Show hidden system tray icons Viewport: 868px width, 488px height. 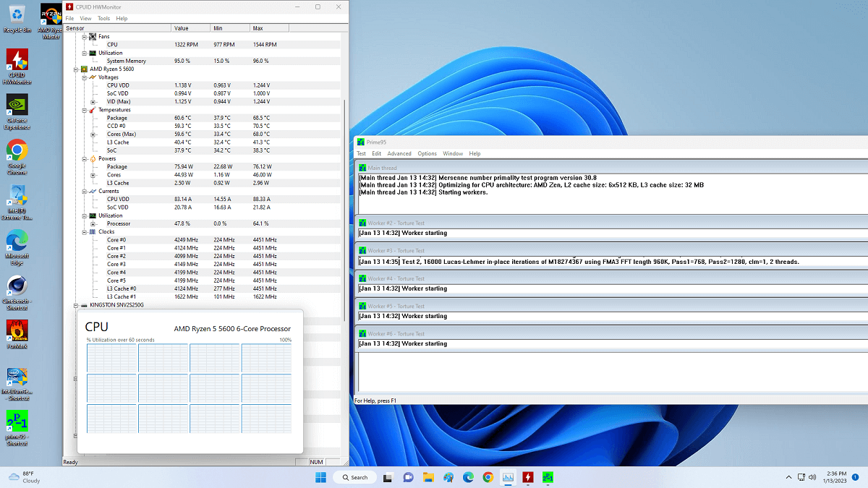[x=789, y=477]
